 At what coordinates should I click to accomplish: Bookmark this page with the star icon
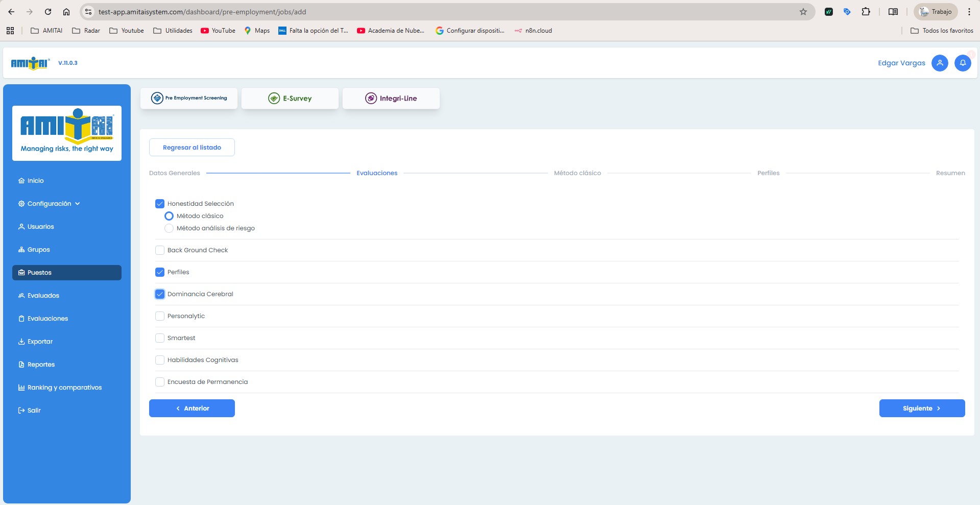click(x=803, y=12)
